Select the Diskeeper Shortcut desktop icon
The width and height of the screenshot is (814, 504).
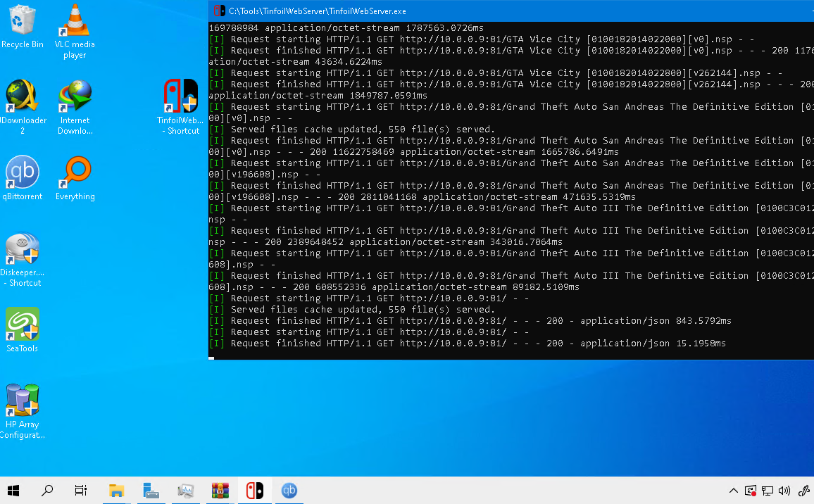click(23, 259)
